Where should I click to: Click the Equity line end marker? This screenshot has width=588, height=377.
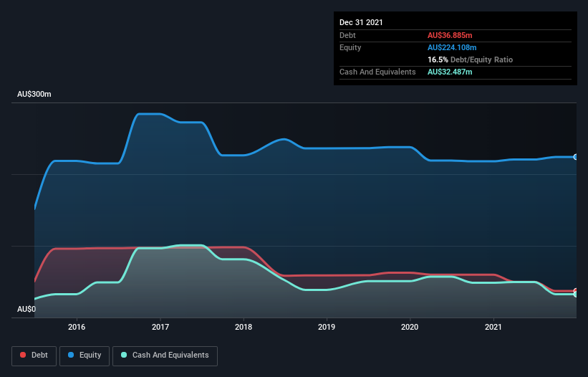[x=576, y=157]
